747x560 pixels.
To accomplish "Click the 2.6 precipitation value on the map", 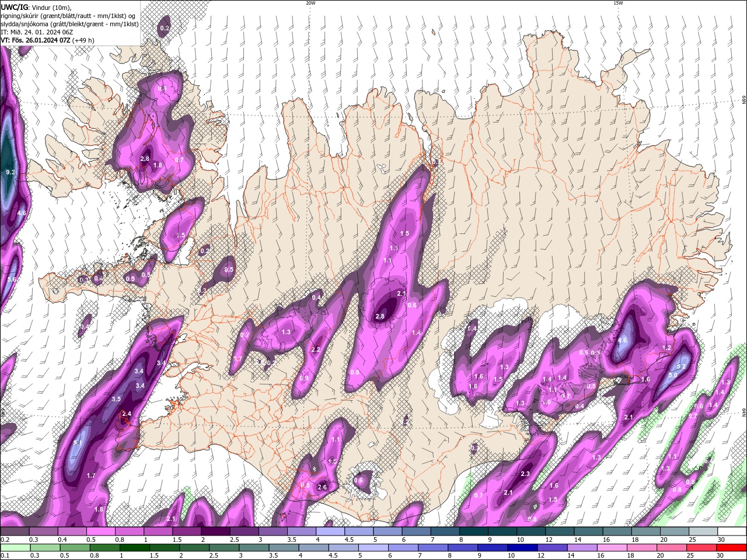I will (322, 487).
